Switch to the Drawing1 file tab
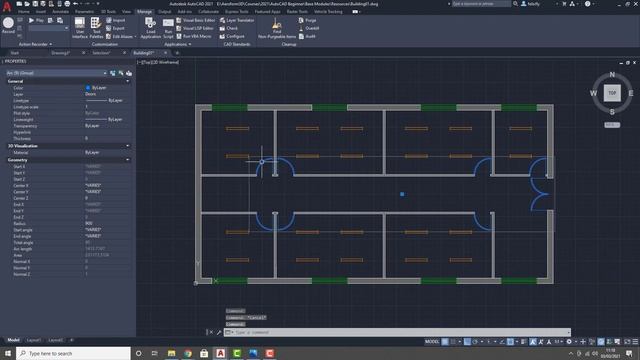Image resolution: width=640 pixels, height=360 pixels. [x=60, y=53]
